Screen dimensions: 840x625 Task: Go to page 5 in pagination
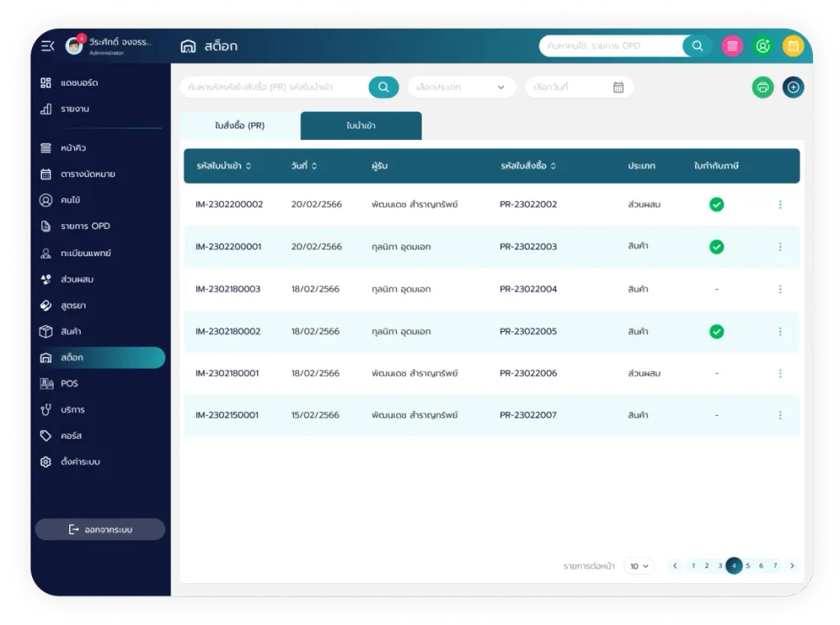click(748, 566)
